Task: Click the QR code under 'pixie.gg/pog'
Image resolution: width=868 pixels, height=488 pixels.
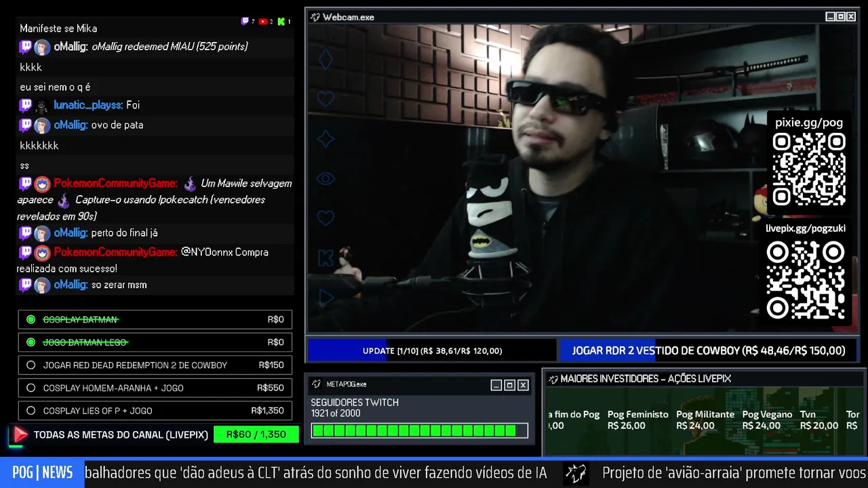Action: click(x=809, y=169)
